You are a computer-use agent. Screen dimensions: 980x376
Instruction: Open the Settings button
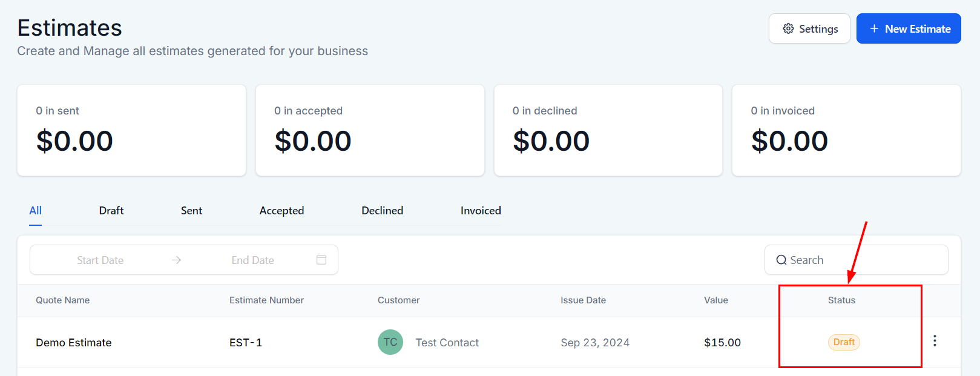click(x=809, y=28)
